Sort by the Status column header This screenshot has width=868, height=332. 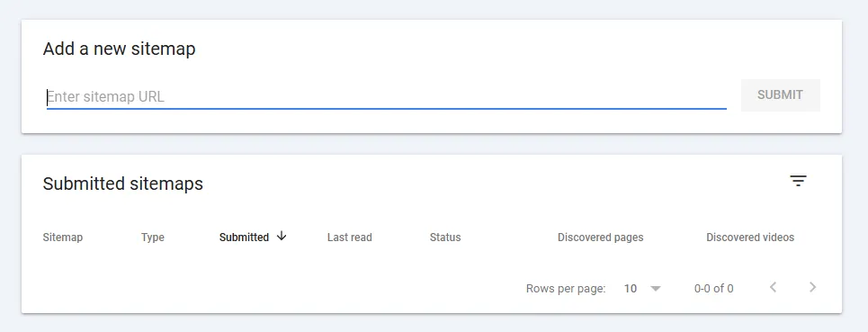(x=445, y=238)
